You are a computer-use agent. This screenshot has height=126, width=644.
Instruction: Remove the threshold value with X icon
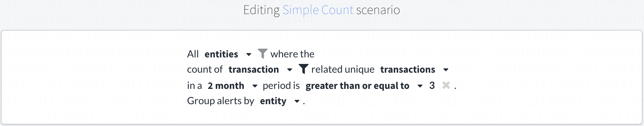[446, 85]
